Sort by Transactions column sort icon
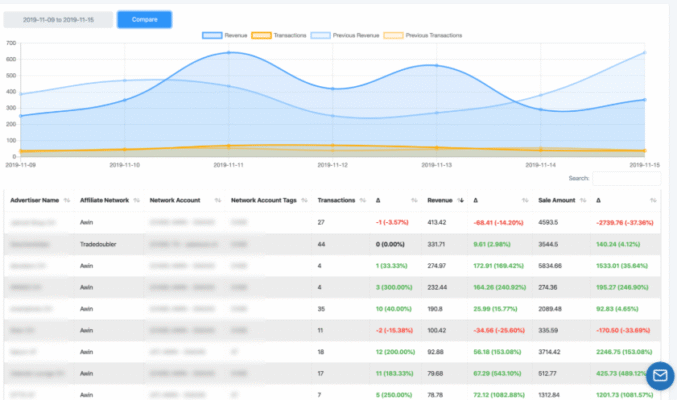This screenshot has width=677, height=400. pos(362,200)
